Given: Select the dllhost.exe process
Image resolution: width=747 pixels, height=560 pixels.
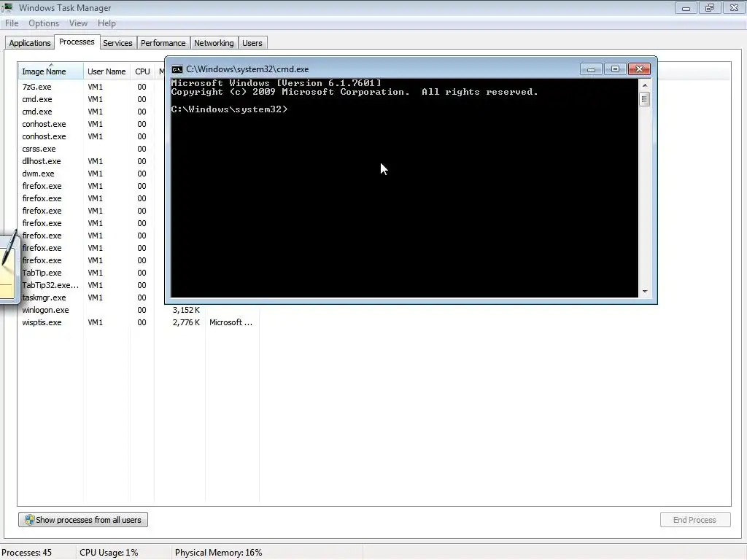Looking at the screenshot, I should point(42,161).
